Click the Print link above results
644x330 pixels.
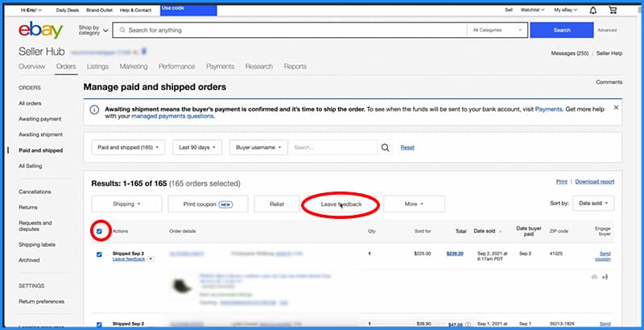[561, 181]
